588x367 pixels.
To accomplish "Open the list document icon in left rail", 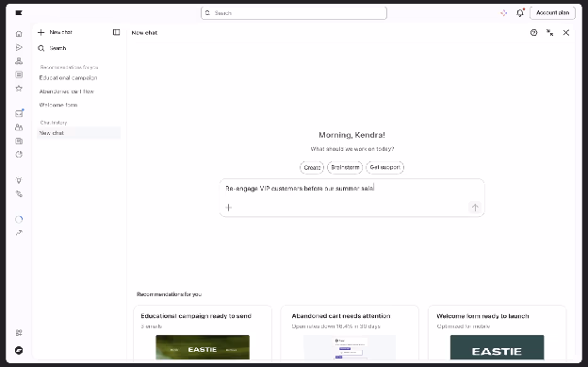I will tap(19, 75).
